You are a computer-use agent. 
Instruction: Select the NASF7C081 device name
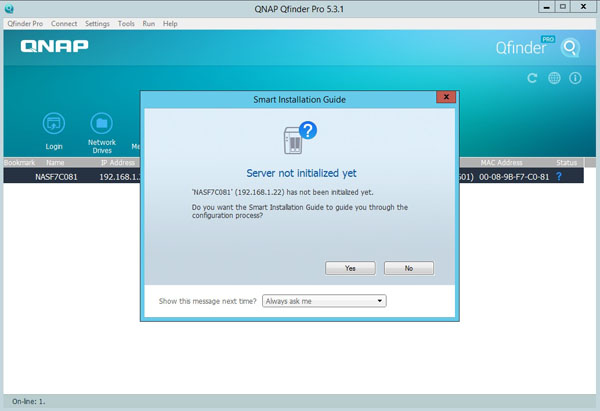tap(56, 177)
